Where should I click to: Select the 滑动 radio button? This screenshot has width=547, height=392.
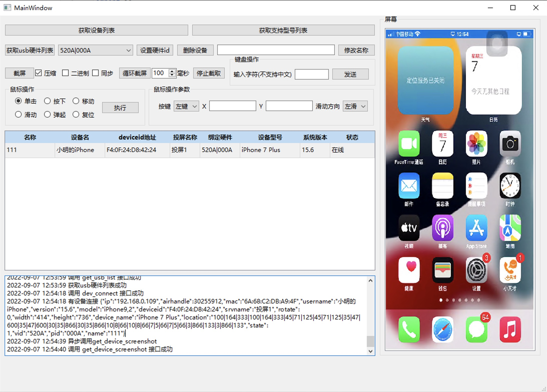tap(18, 114)
